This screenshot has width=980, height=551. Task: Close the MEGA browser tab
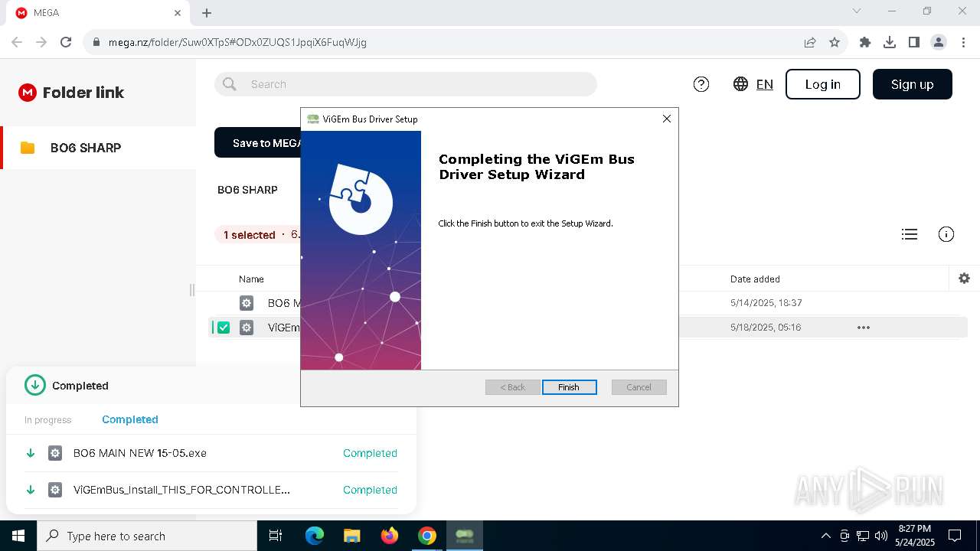pos(178,13)
